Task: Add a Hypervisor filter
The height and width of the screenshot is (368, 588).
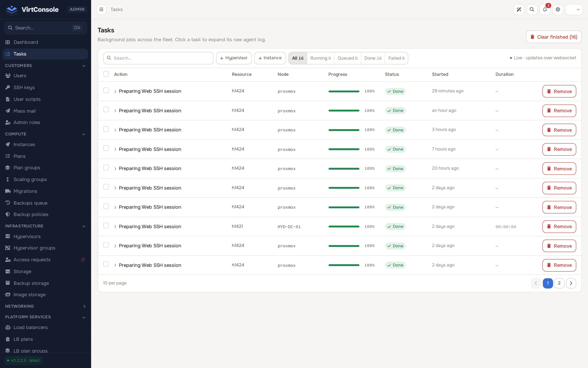Action: pos(234,58)
